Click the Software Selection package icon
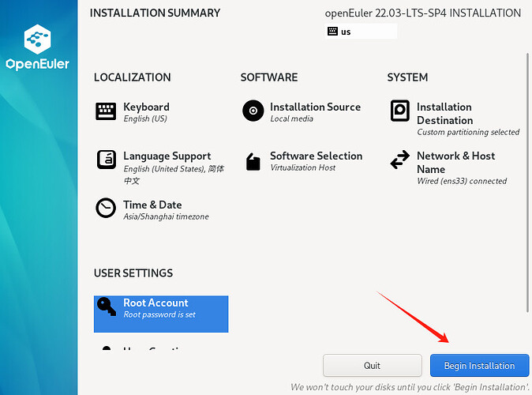Image resolution: width=532 pixels, height=395 pixels. click(253, 162)
